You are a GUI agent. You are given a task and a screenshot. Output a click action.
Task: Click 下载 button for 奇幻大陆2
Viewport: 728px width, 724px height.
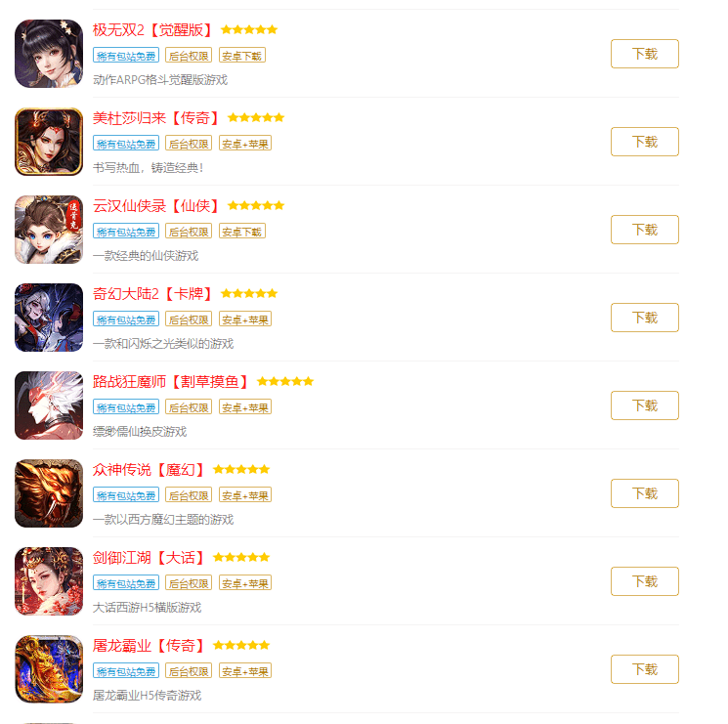click(x=644, y=318)
